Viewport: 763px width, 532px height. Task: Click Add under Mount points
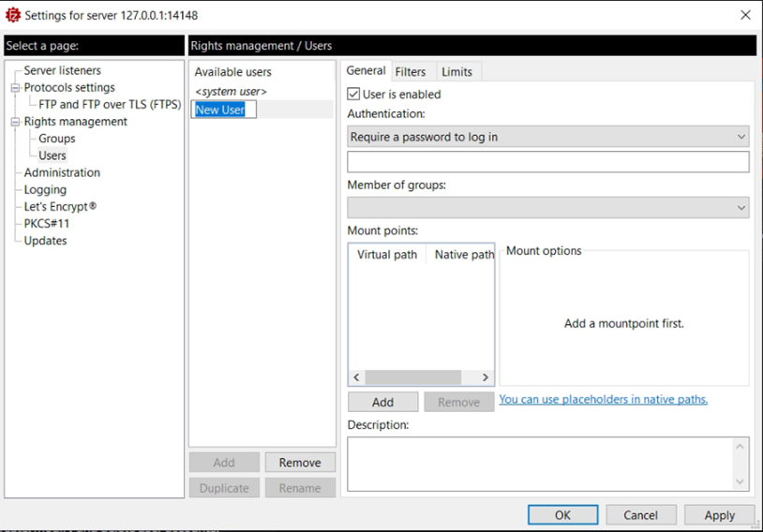pos(382,402)
